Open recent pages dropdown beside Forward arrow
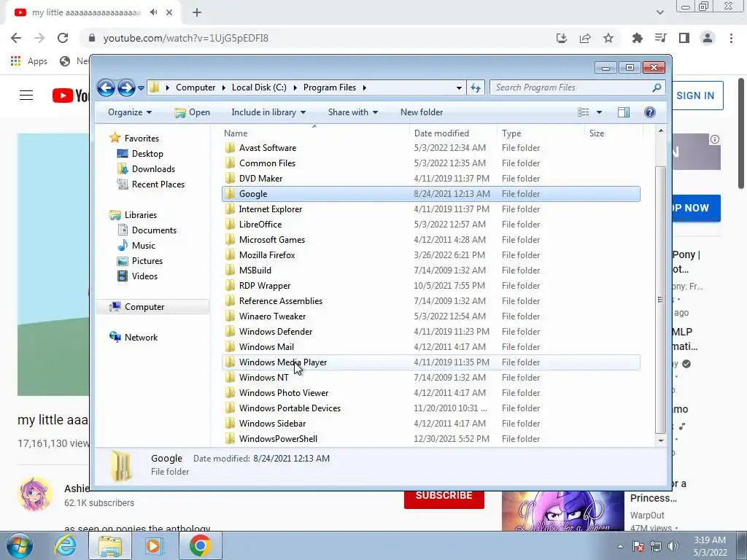Screen dimensions: 747x560 (x=141, y=88)
